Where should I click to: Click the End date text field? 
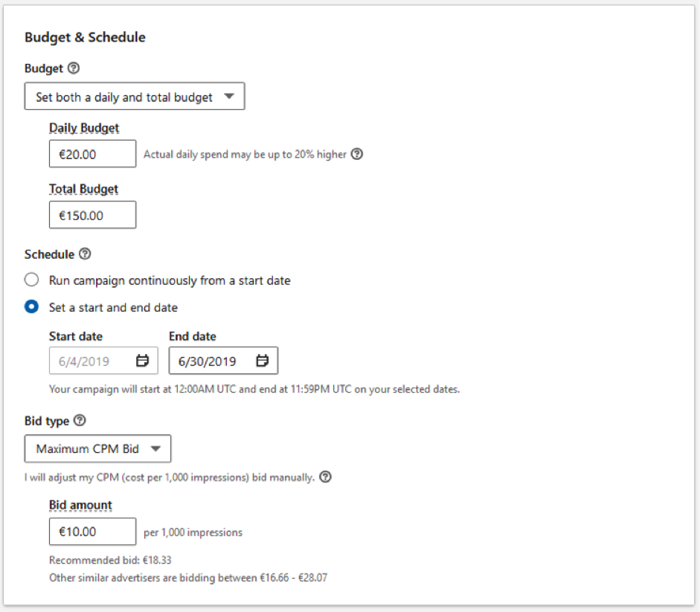click(210, 361)
